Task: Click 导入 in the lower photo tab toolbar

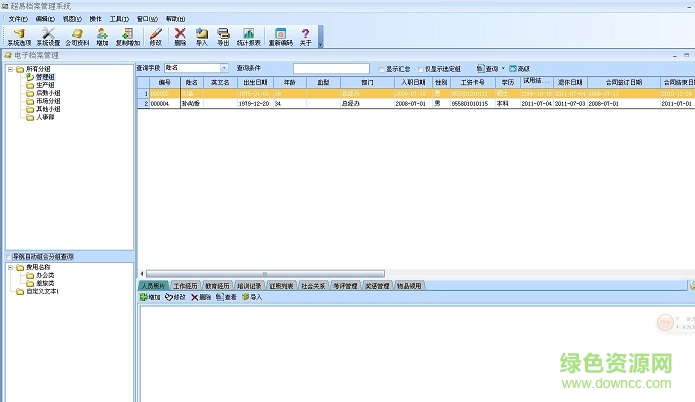Action: (252, 297)
